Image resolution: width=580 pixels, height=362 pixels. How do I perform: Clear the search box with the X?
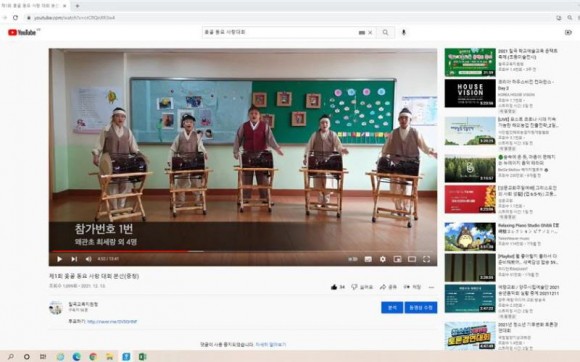(370, 33)
